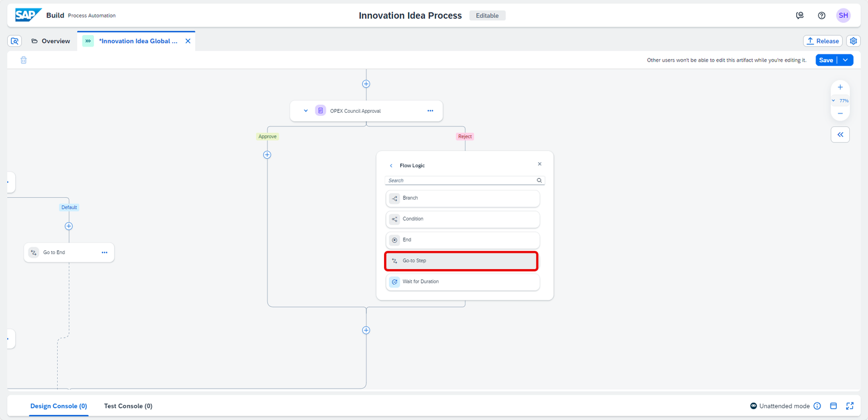Click the Go to End step icon

pyautogui.click(x=34, y=252)
